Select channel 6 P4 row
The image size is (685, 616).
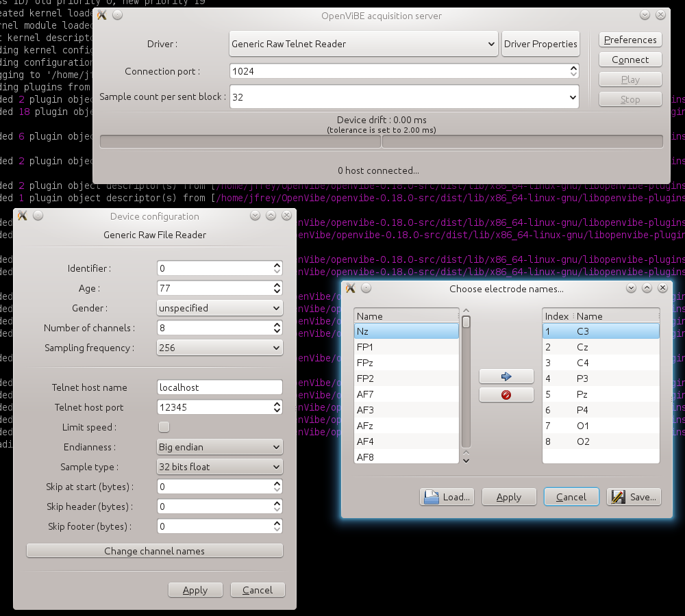tap(601, 410)
